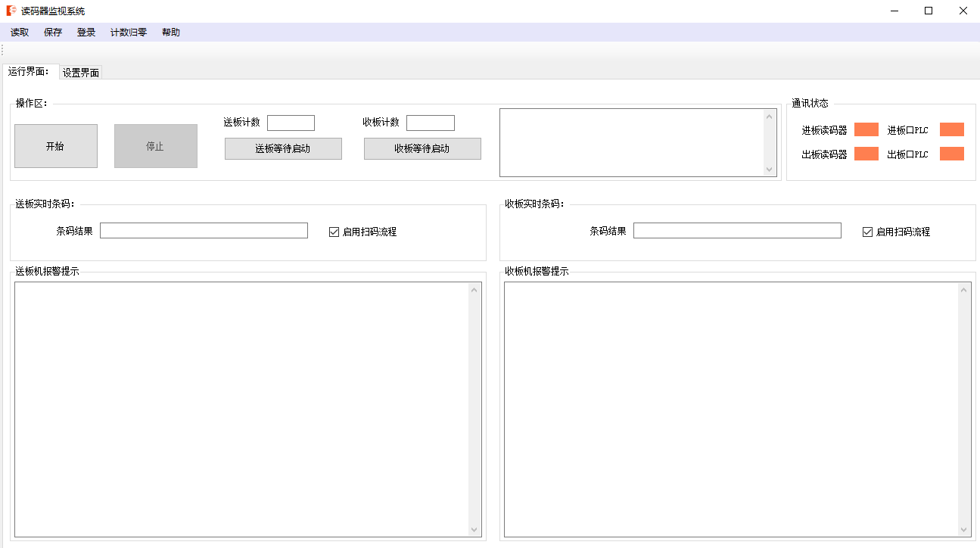The height and width of the screenshot is (548, 980).
Task: Switch to the 设置界面 tab
Action: pyautogui.click(x=81, y=73)
